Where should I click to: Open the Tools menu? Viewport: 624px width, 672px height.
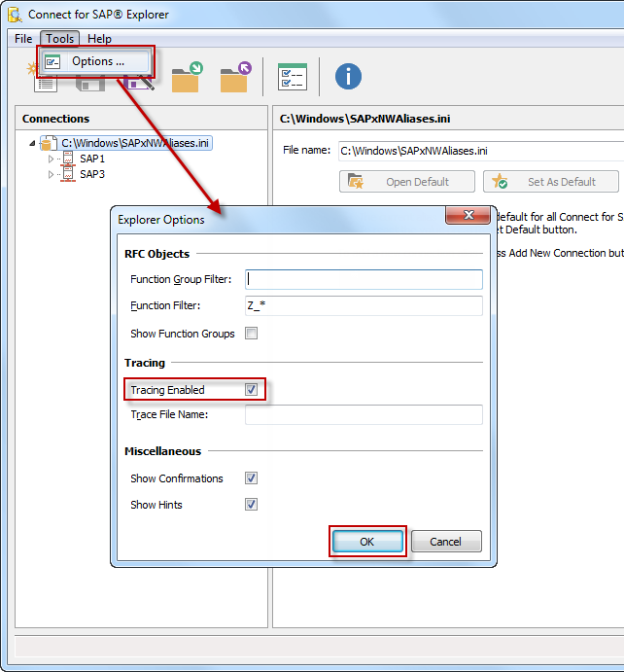[x=60, y=39]
